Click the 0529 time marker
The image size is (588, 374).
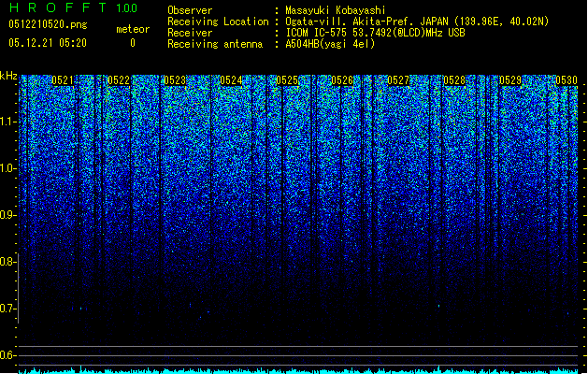pos(510,80)
